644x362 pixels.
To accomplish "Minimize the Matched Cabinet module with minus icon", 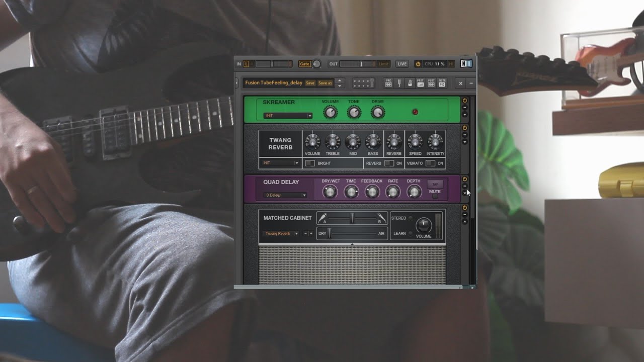I will (x=464, y=215).
